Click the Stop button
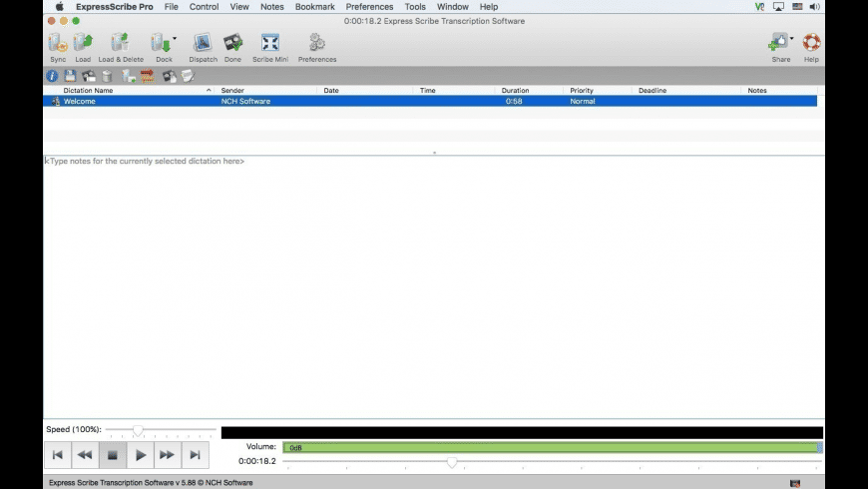 [113, 455]
